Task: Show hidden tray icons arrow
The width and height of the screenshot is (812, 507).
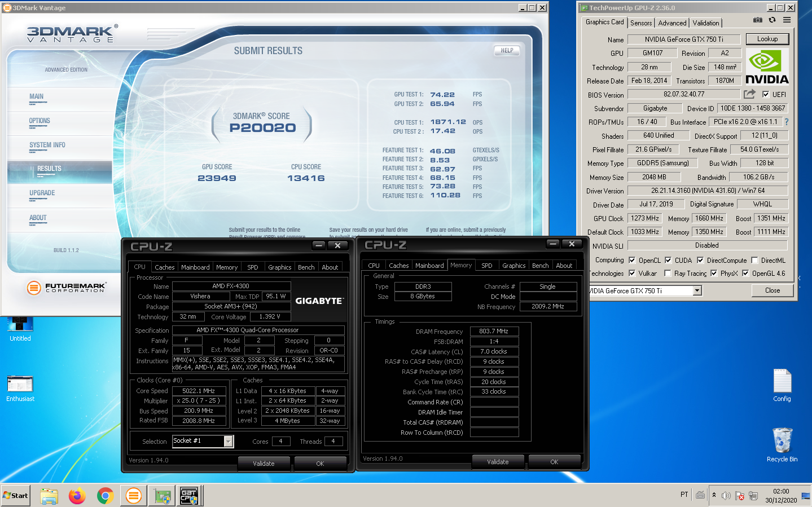Action: pyautogui.click(x=714, y=495)
